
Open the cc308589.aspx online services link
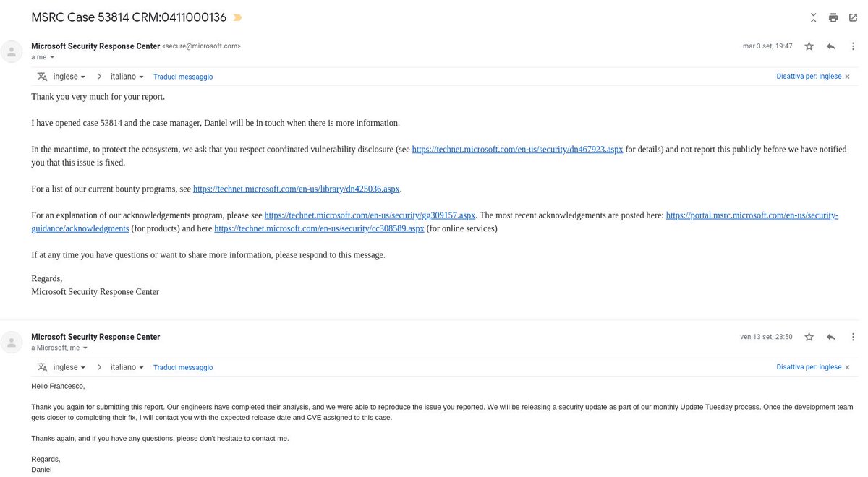pos(319,228)
